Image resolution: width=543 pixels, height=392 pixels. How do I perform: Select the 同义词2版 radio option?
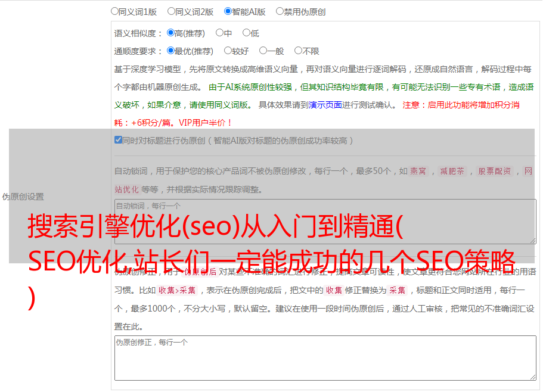(x=171, y=11)
